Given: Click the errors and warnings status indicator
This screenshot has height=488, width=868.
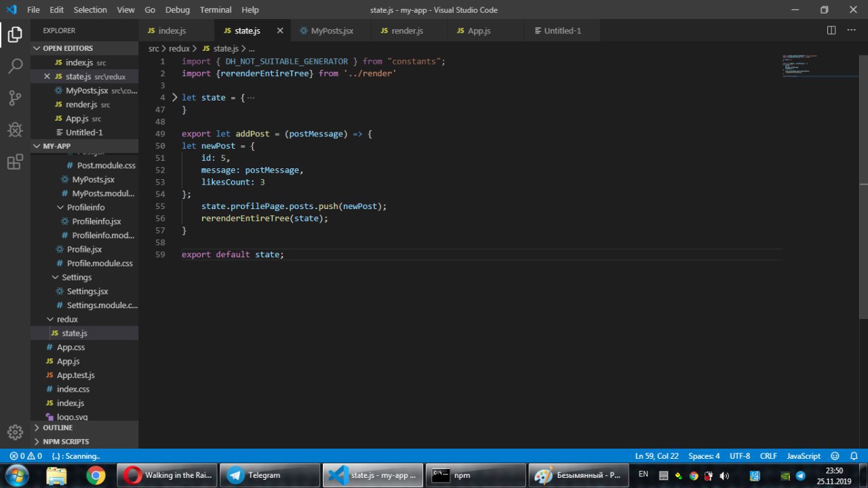Looking at the screenshot, I should click(x=26, y=456).
